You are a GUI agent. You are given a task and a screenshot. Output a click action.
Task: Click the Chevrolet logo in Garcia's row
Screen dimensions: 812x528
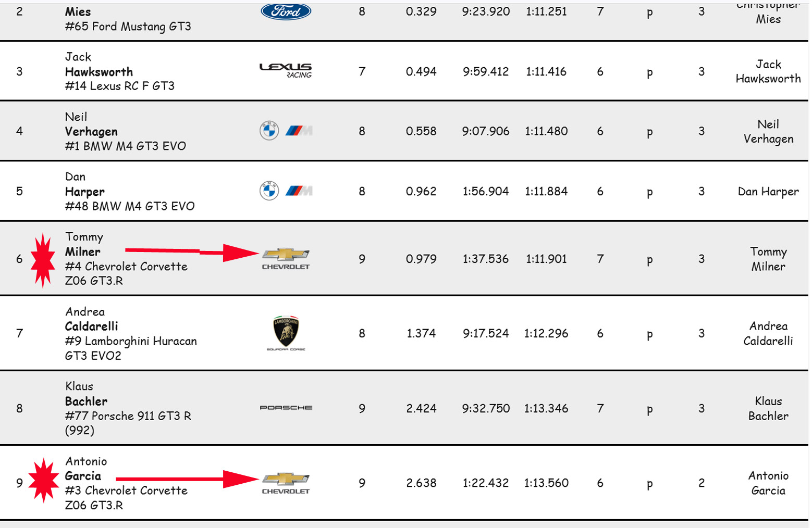pos(286,483)
